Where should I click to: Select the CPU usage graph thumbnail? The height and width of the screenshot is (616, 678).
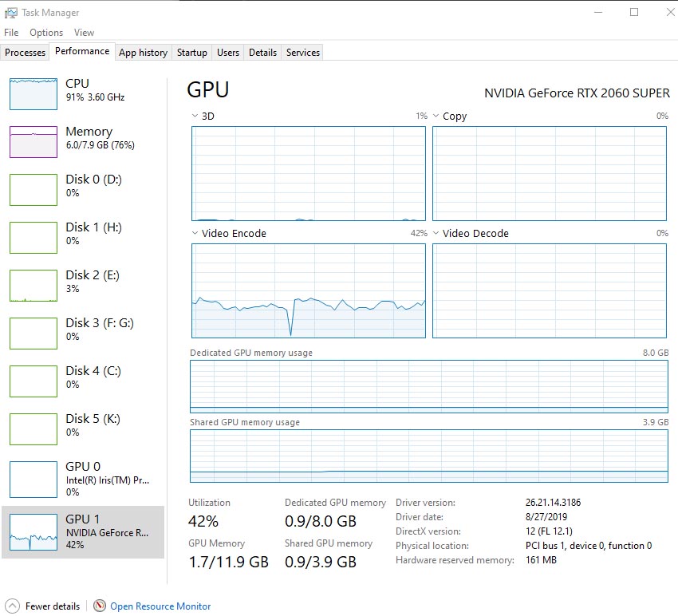tap(34, 93)
